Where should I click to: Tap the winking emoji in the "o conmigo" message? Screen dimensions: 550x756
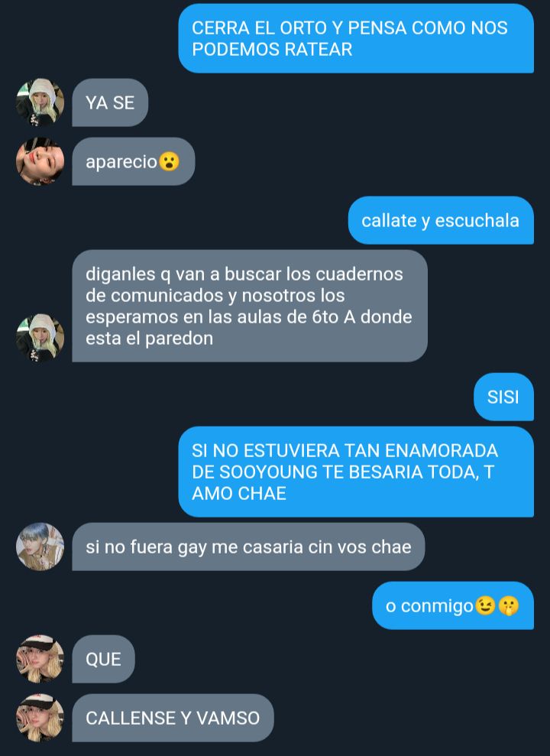click(x=485, y=605)
